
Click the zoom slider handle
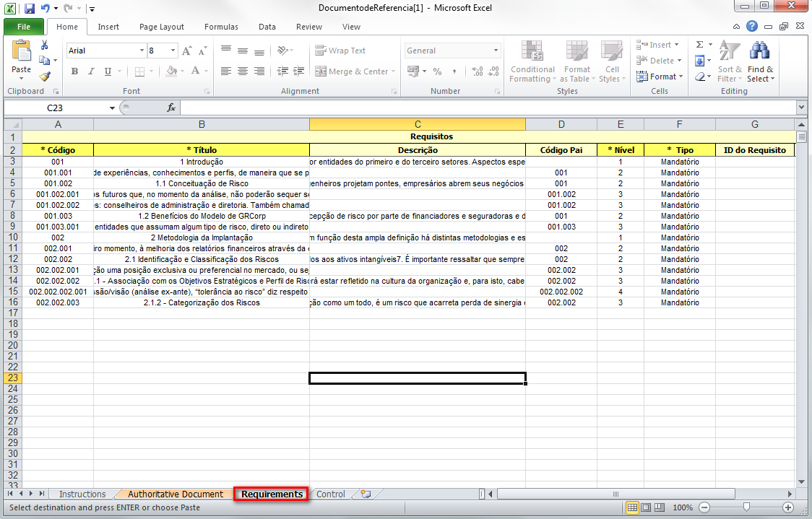[746, 507]
